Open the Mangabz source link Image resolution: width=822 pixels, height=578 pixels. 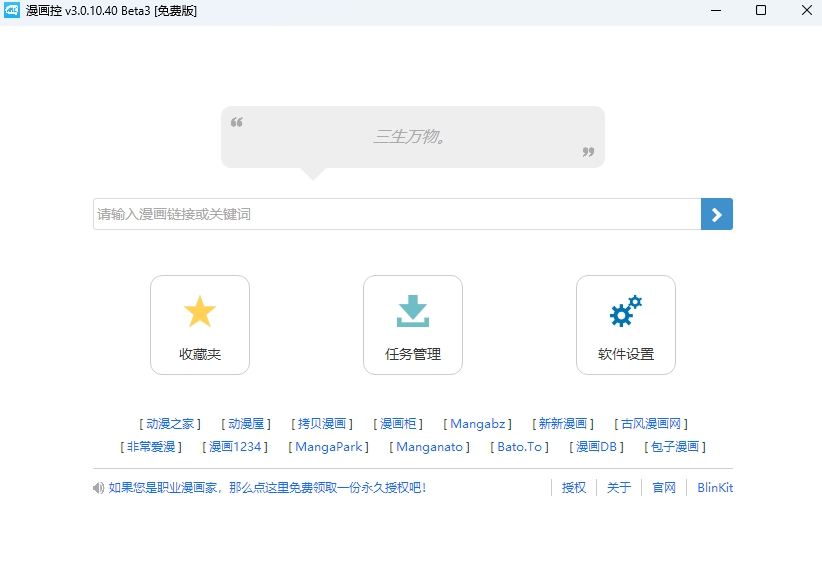(477, 423)
